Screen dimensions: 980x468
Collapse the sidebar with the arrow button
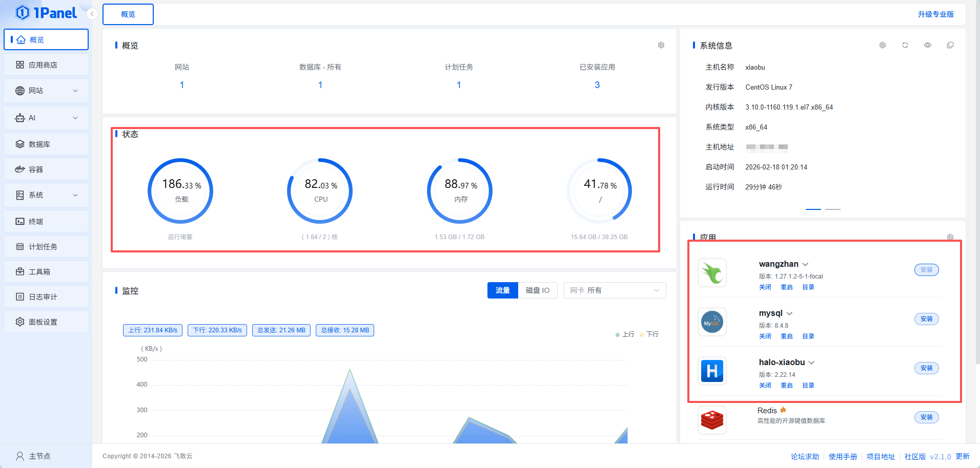pos(92,14)
